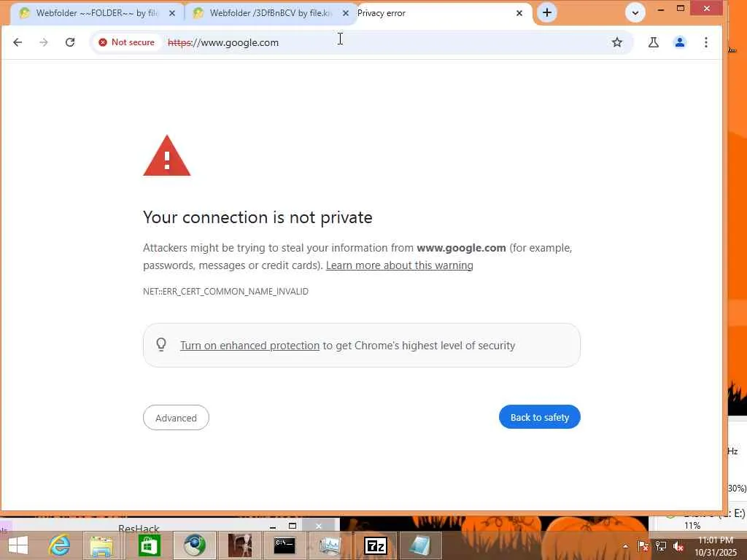Switch to the Webfolder ~~FOLDER~~ tab
The height and width of the screenshot is (560, 747).
[x=97, y=13]
